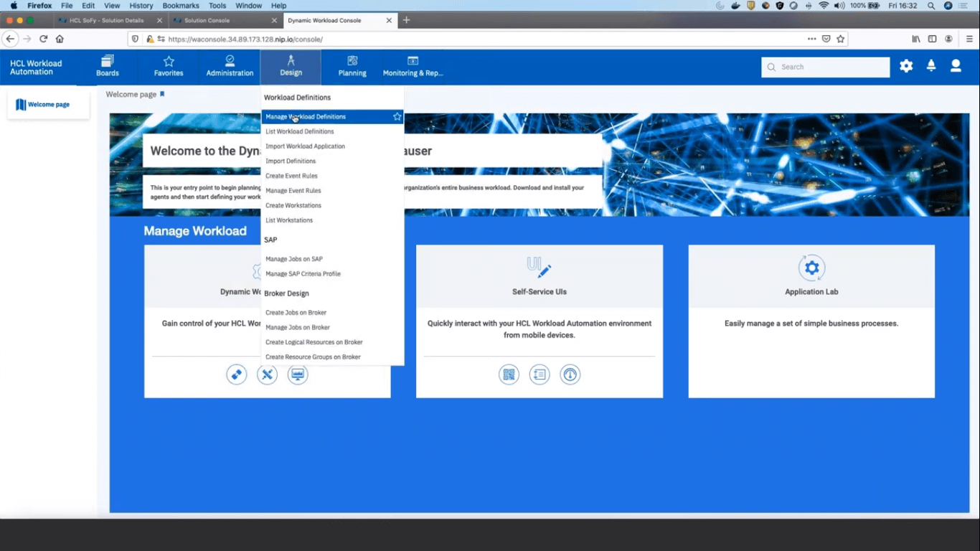Click the QR code icon in Self-Service UIs

click(x=509, y=375)
